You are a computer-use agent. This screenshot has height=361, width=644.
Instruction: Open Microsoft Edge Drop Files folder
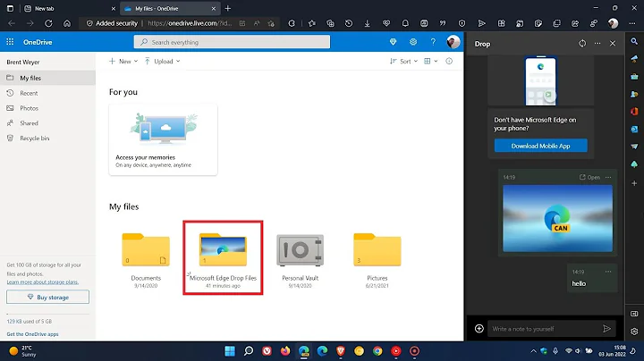[223, 259]
